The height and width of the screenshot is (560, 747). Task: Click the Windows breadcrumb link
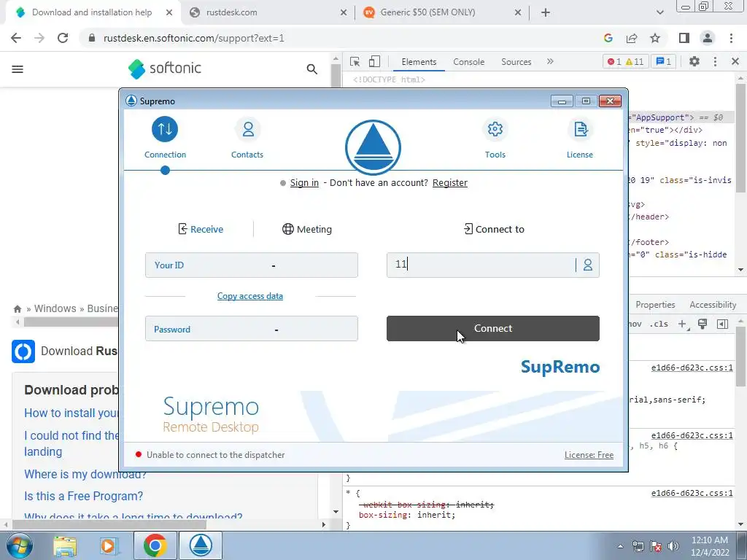pos(55,308)
